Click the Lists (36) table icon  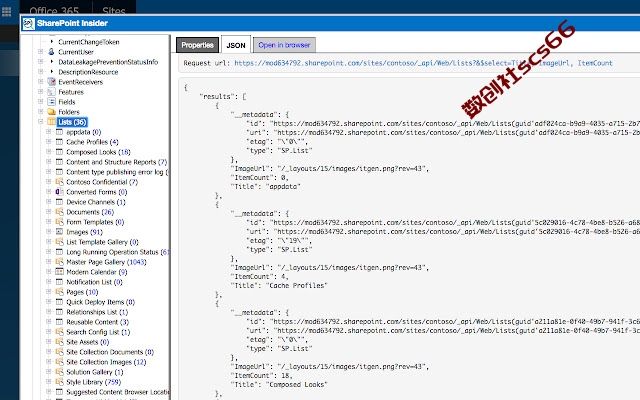pyautogui.click(x=51, y=122)
